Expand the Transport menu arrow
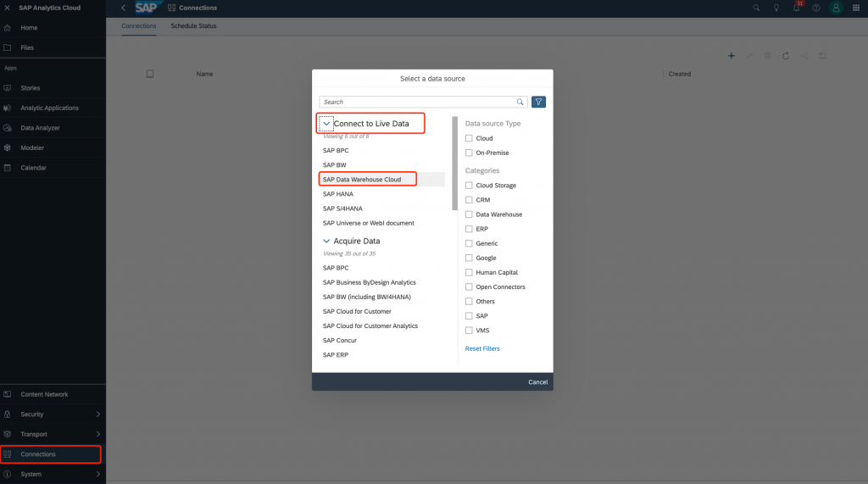The height and width of the screenshot is (484, 868). click(98, 434)
